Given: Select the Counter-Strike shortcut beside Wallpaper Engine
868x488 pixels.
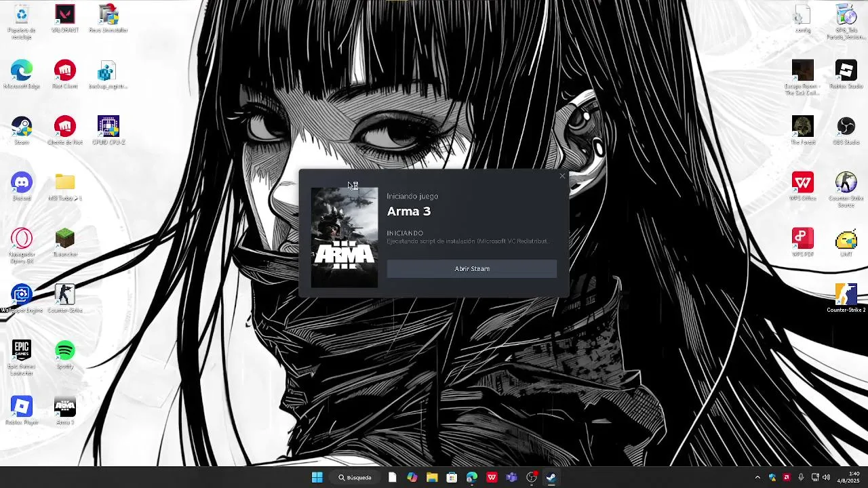Looking at the screenshot, I should 65,299.
